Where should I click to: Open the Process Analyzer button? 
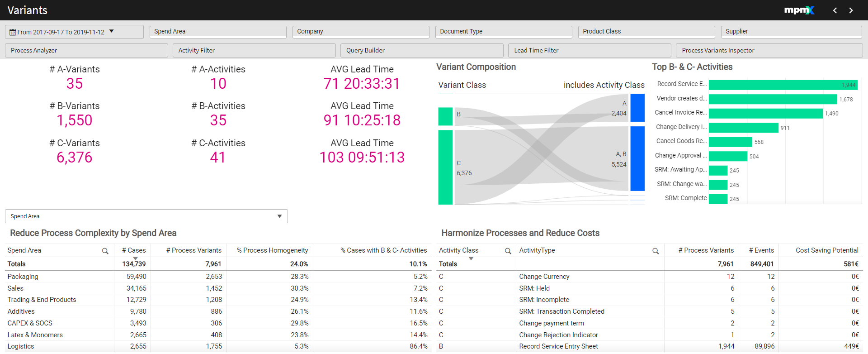click(x=86, y=50)
